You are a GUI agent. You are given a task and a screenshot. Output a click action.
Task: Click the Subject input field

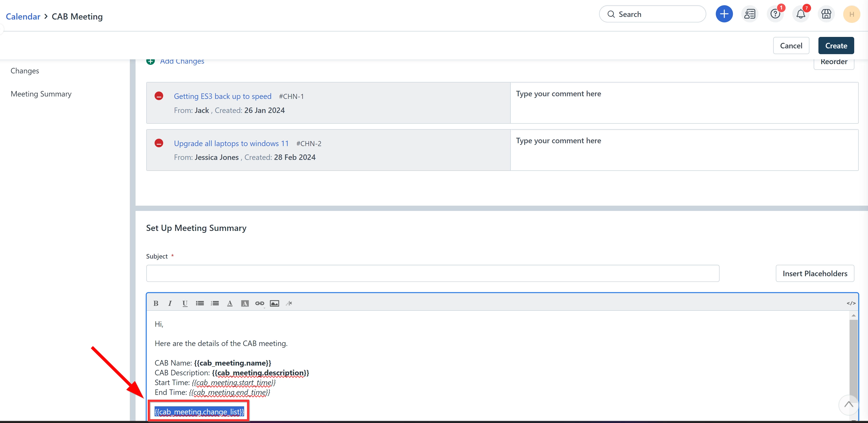click(x=432, y=273)
